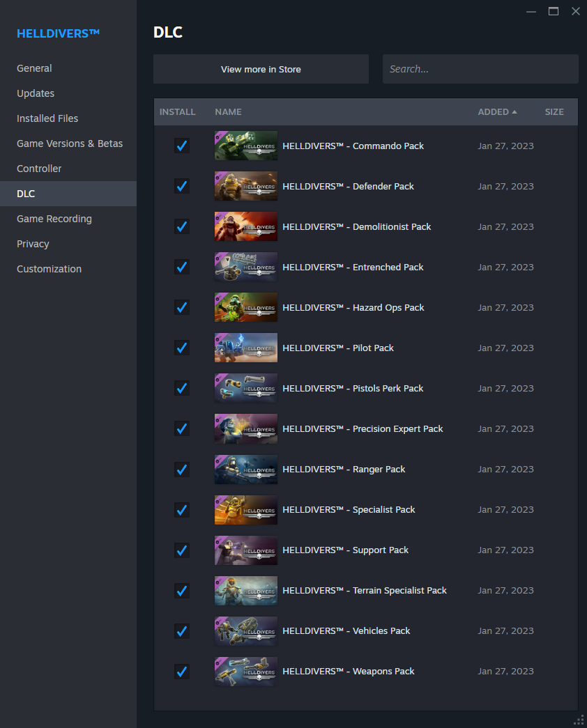Open the Ranger Pack DLC thumbnail

[x=246, y=470]
